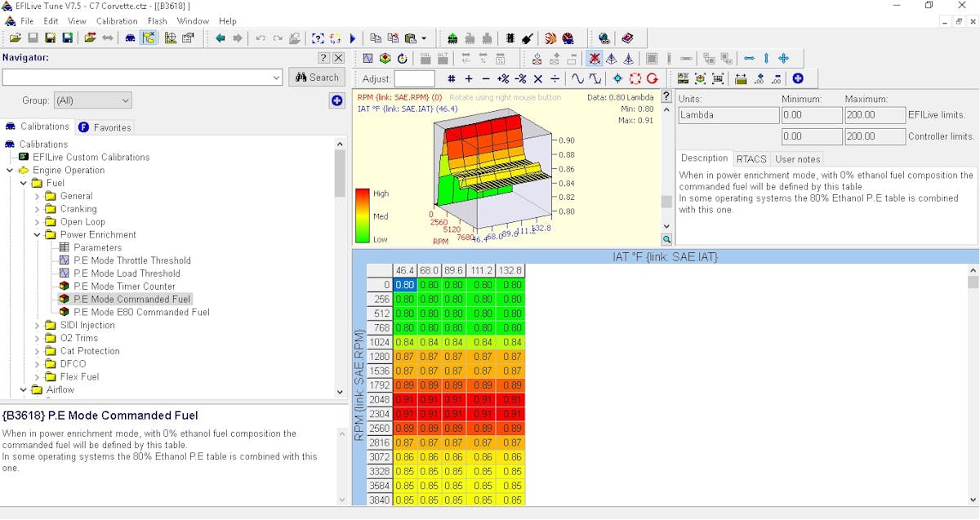The image size is (980, 520).
Task: Click the open tune file folder icon
Action: tap(16, 38)
